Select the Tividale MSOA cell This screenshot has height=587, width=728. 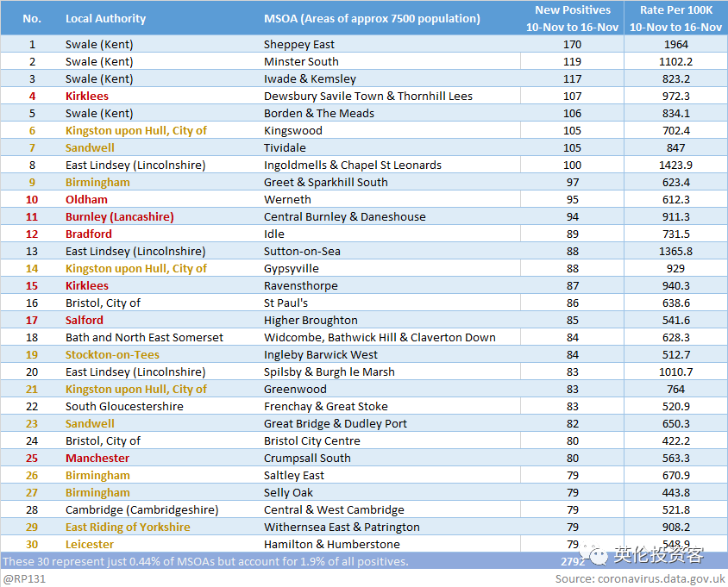(x=286, y=147)
